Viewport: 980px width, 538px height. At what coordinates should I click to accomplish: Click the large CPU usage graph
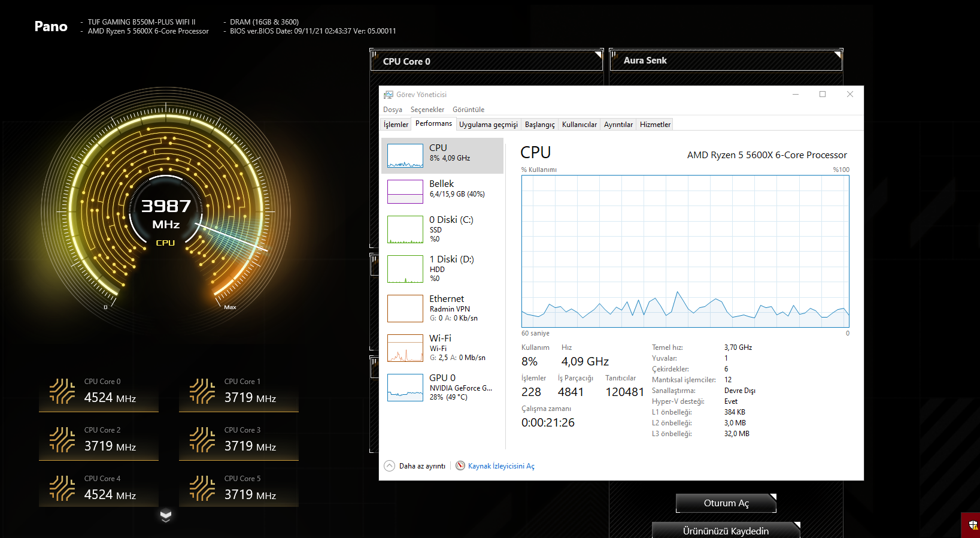[685, 251]
